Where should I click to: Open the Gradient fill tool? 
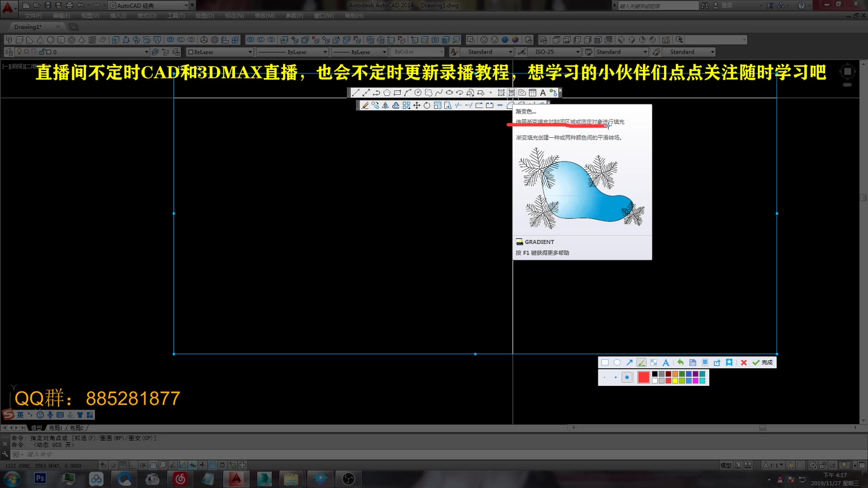pyautogui.click(x=513, y=93)
